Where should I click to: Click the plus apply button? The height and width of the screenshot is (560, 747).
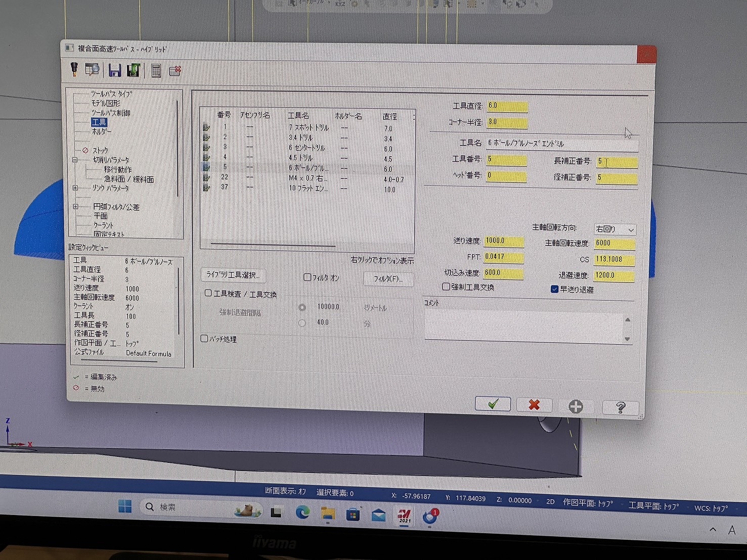[x=576, y=406]
